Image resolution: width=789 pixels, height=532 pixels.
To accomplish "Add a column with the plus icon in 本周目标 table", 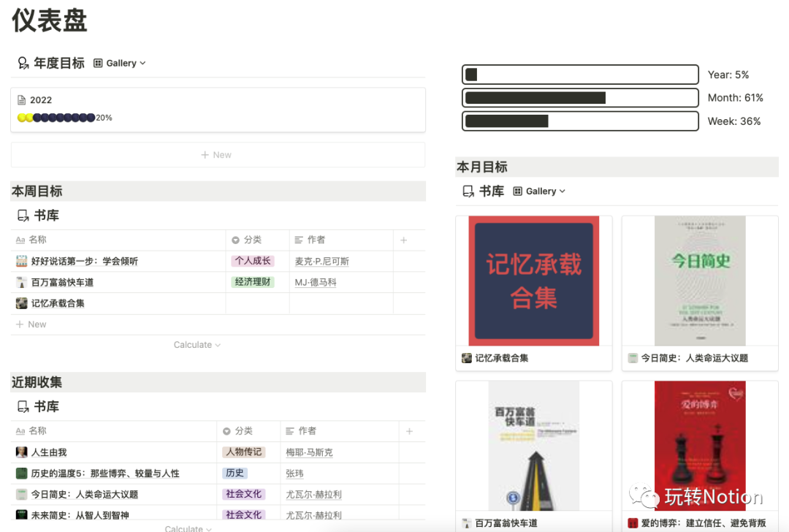I will point(403,240).
